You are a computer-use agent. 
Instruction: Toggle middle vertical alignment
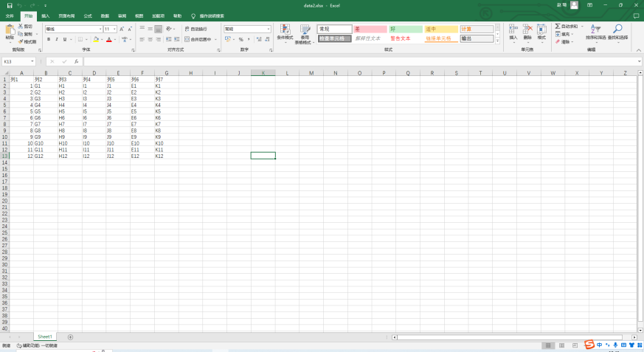tap(150, 29)
